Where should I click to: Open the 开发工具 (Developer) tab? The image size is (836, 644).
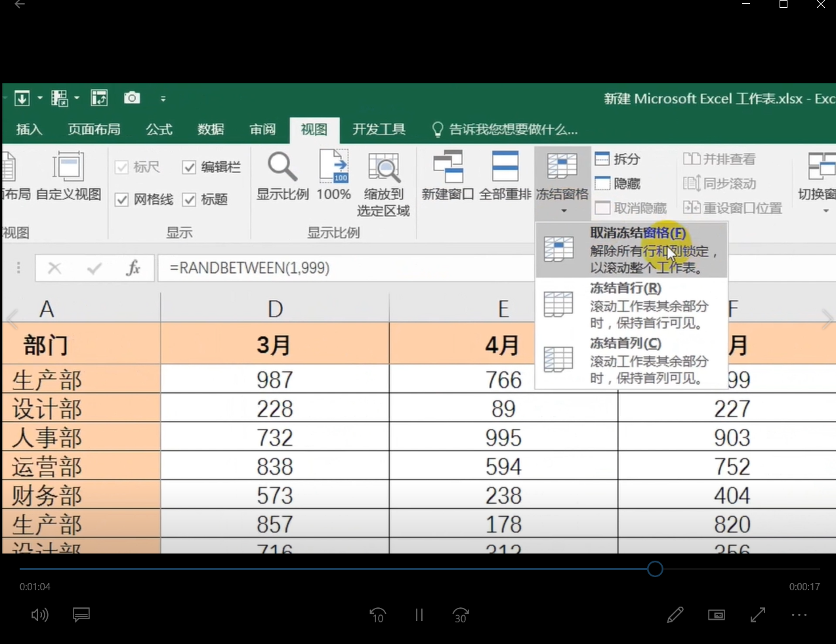pos(379,129)
